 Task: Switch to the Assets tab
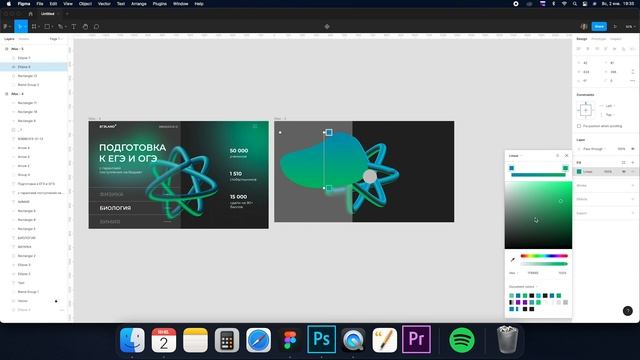(24, 39)
